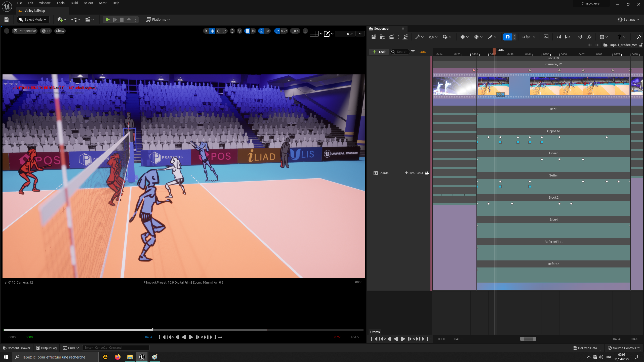Screen dimensions: 644x362
Task: Click the green plus Track button
Action: pyautogui.click(x=379, y=52)
